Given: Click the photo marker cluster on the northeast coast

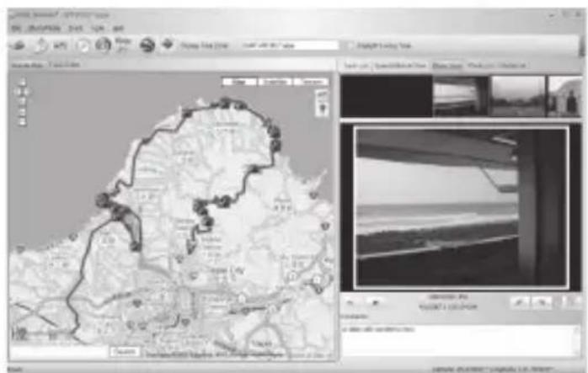Looking at the screenshot, I should [x=275, y=132].
